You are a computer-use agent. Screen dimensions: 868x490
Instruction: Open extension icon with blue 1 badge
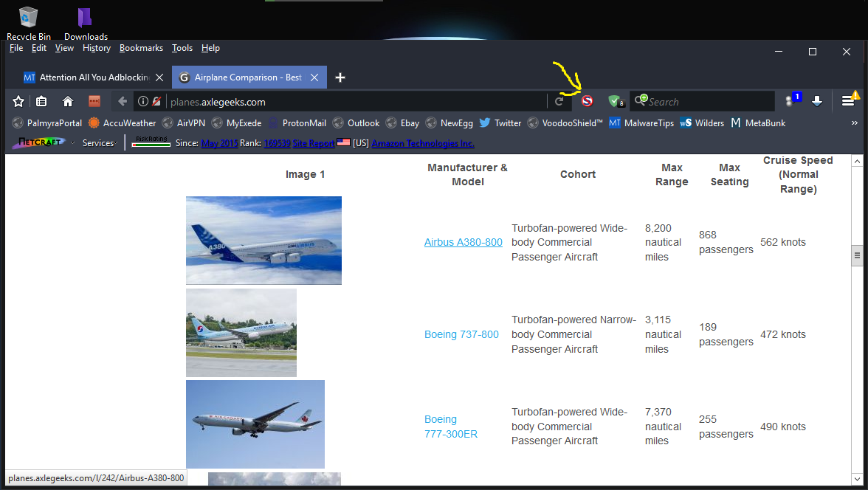793,100
